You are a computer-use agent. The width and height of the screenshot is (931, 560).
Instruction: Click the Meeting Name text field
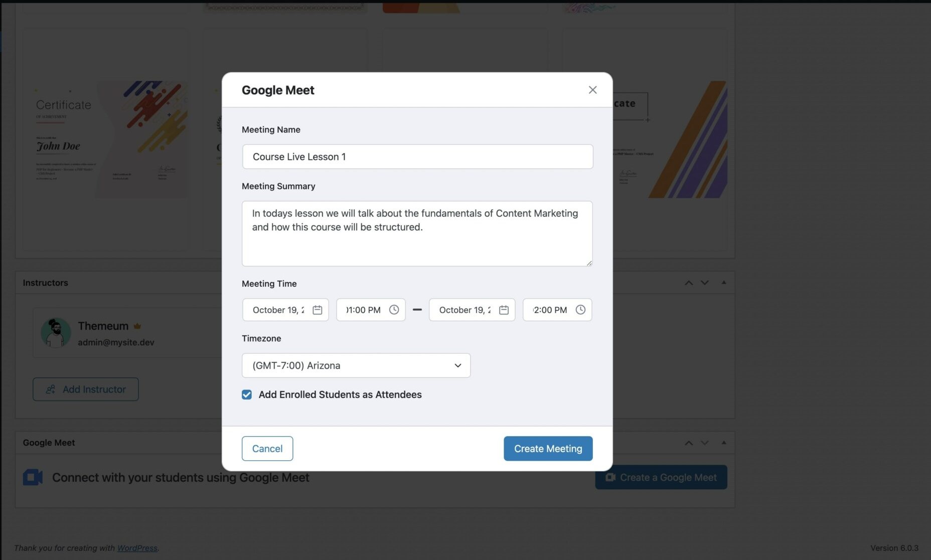[417, 157]
